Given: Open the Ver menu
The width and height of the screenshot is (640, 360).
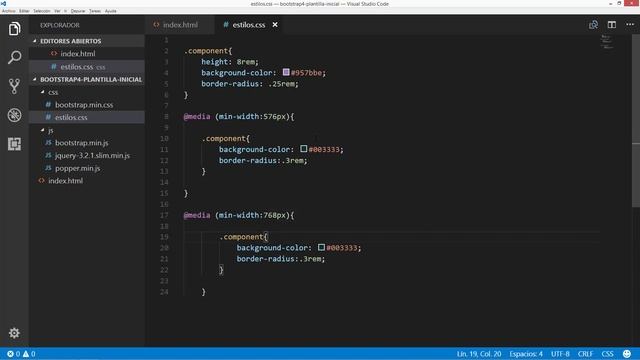Looking at the screenshot, I should [57, 11].
